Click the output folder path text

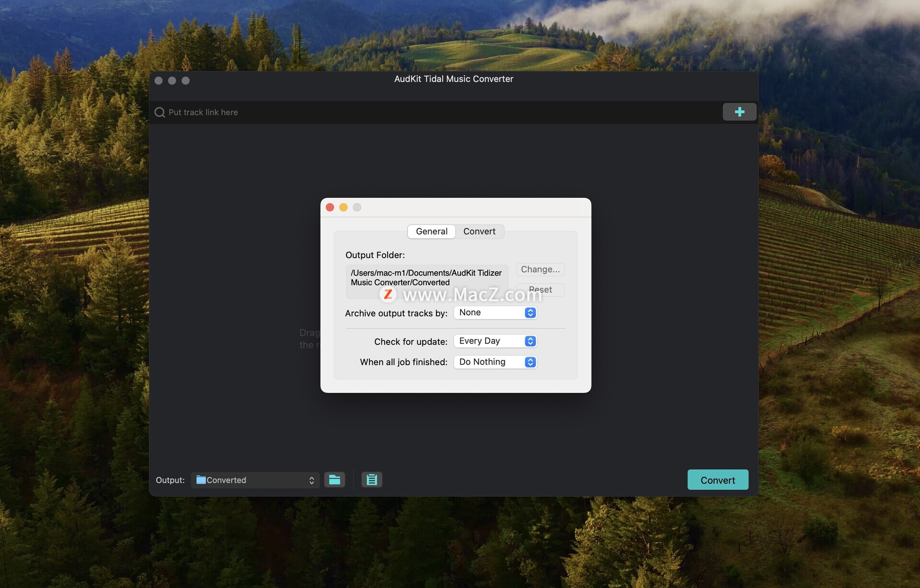tap(426, 277)
